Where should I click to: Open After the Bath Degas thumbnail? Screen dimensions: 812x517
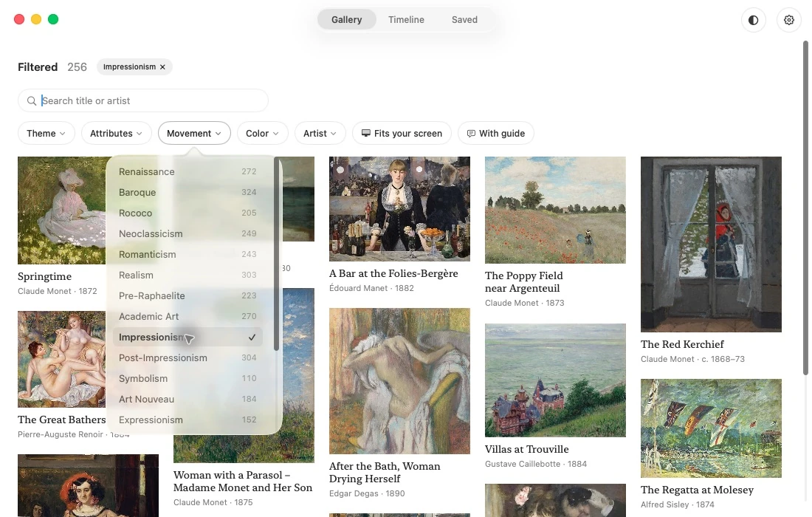(399, 381)
